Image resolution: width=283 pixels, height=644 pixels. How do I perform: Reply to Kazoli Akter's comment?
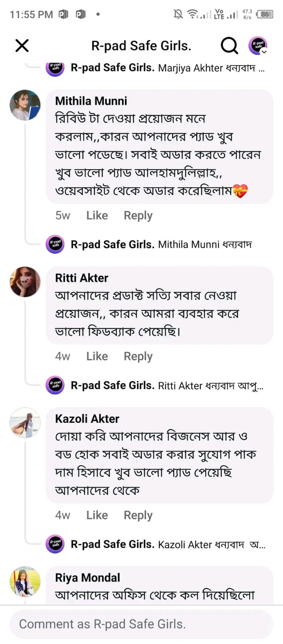tap(138, 515)
